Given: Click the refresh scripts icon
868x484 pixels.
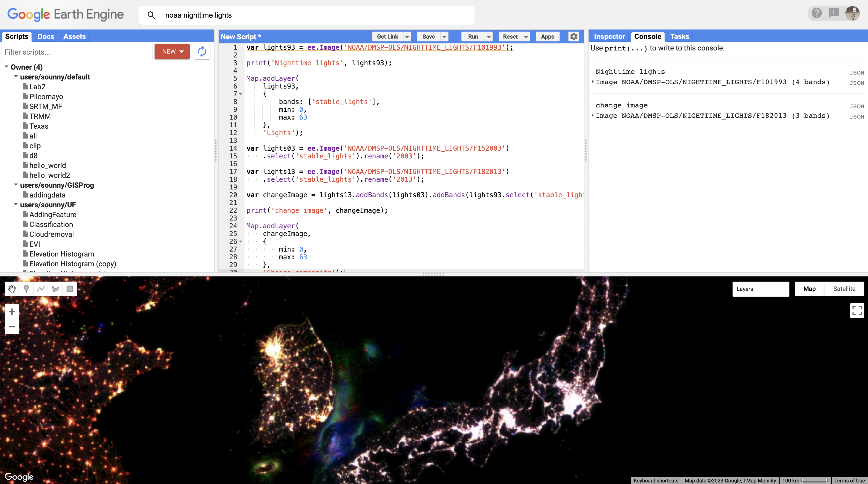Looking at the screenshot, I should [202, 52].
